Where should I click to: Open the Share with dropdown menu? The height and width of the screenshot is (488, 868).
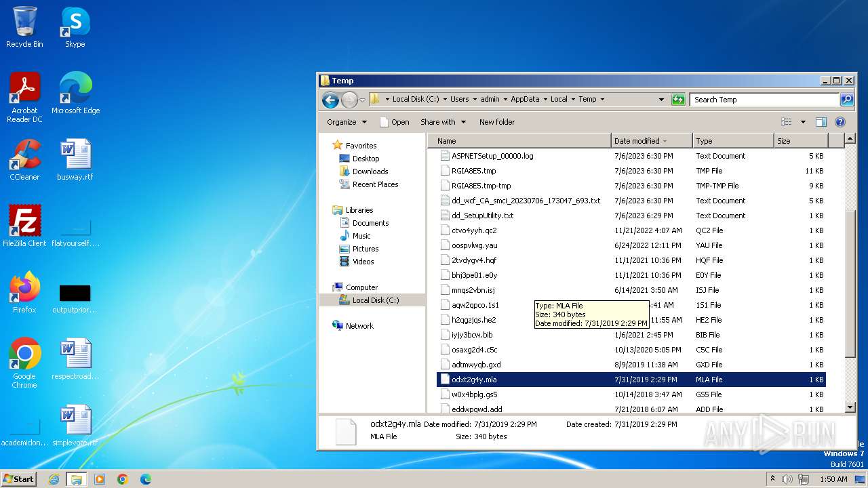443,122
